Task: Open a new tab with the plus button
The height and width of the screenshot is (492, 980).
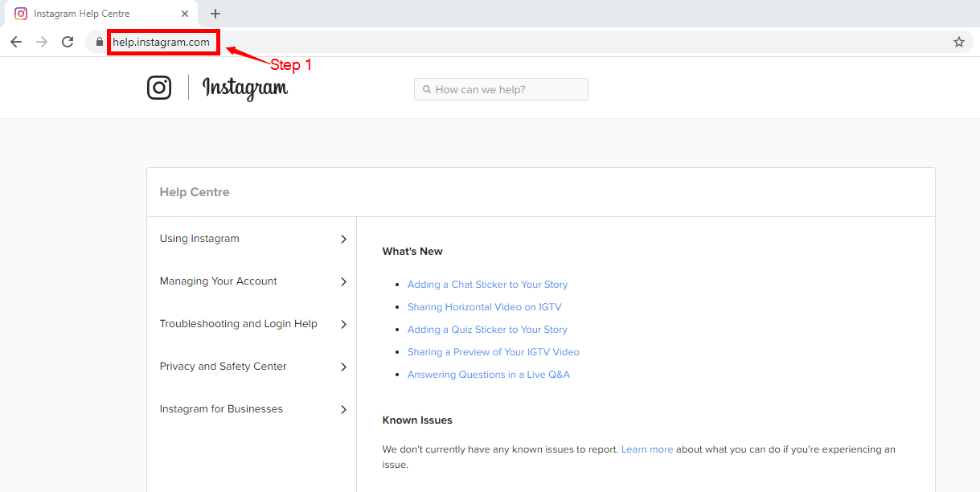Action: [x=215, y=14]
